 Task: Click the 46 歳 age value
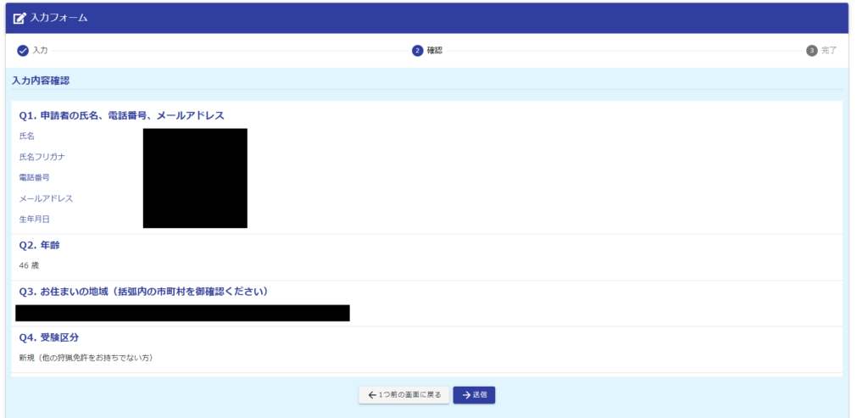pos(30,265)
